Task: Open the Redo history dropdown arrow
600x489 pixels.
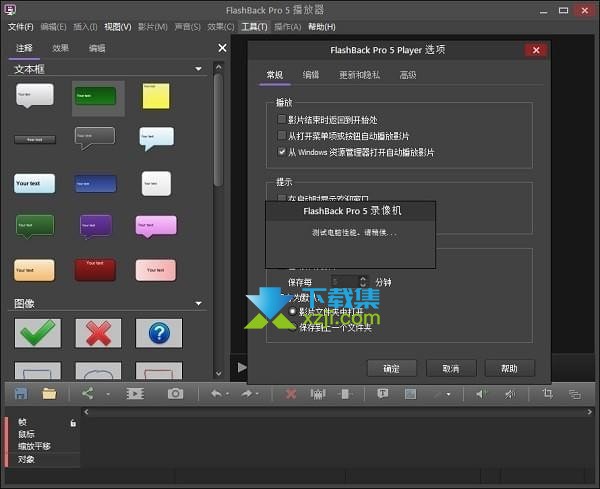Action: click(257, 394)
